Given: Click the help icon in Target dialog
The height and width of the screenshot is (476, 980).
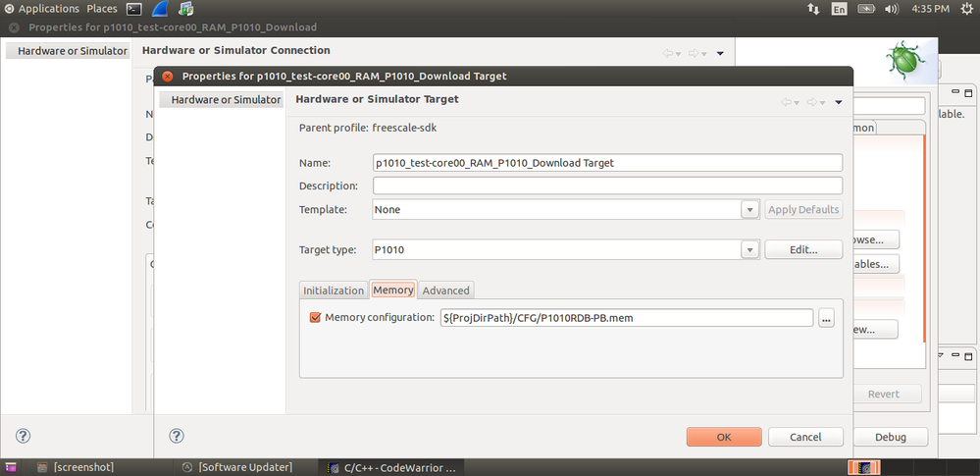Looking at the screenshot, I should (177, 436).
